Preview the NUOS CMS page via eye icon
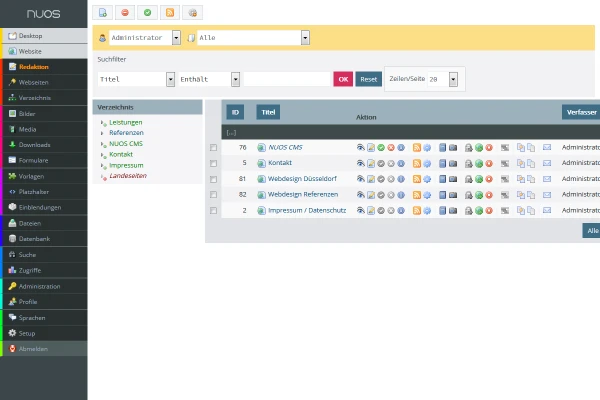The image size is (600, 400). (x=360, y=147)
